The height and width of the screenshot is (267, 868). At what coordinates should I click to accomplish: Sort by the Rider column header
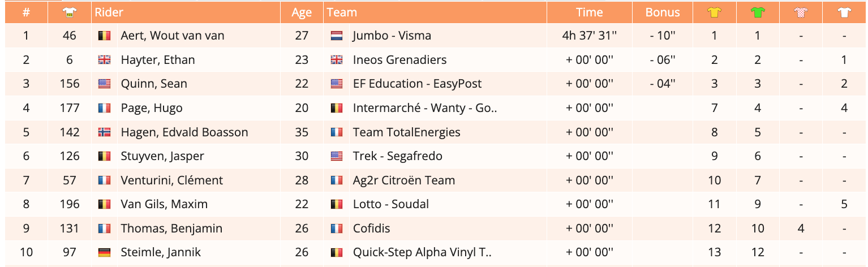(109, 12)
